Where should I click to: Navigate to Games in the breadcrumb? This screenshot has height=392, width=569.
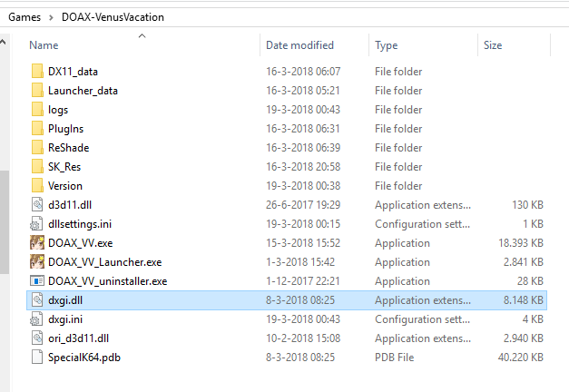25,17
